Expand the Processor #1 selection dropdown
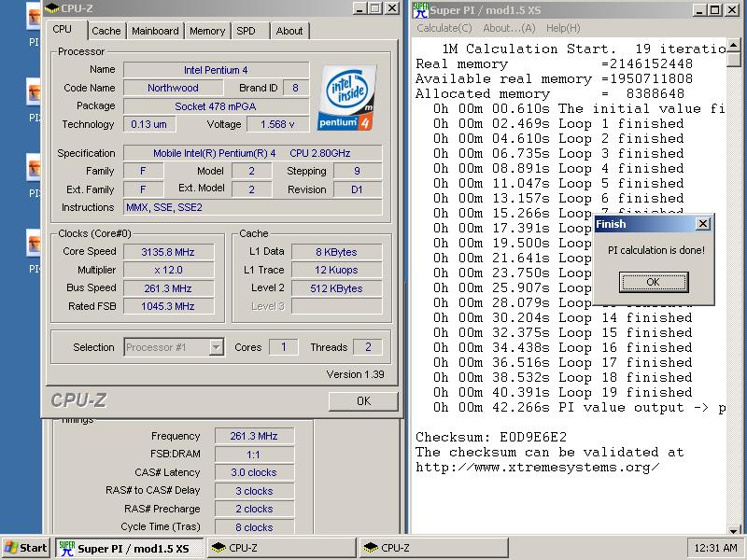 217,347
